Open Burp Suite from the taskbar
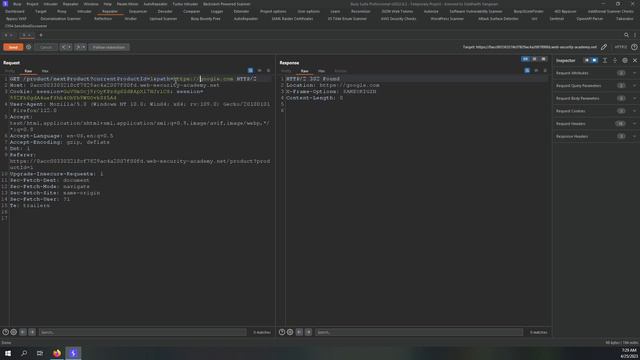Viewport: 640px width, 360px height. 73,353
